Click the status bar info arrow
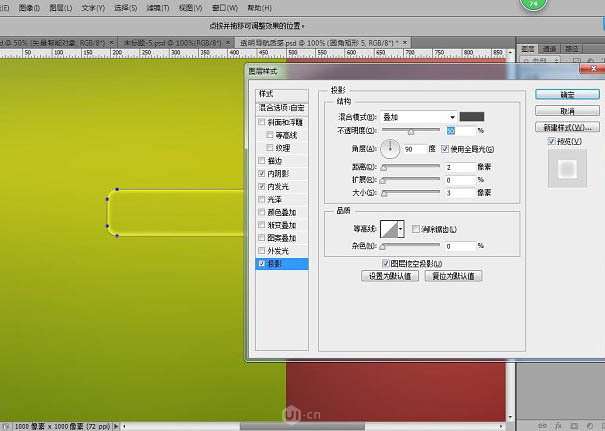 click(116, 426)
